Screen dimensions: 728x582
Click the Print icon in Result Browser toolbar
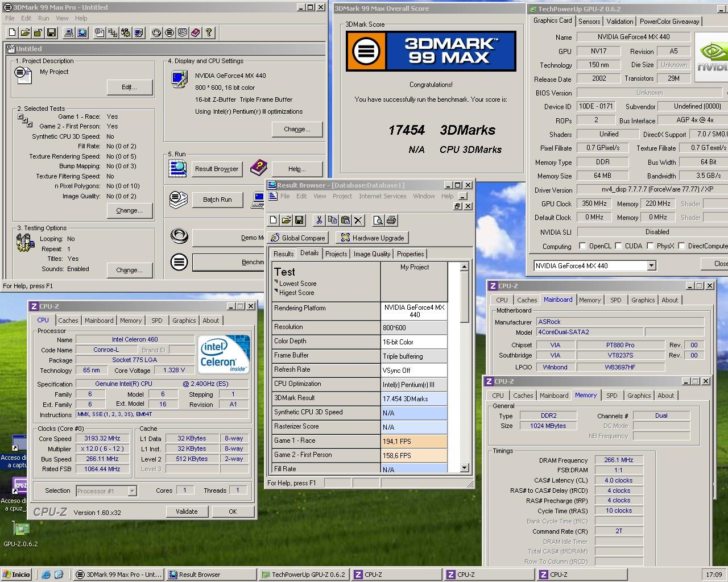(391, 220)
